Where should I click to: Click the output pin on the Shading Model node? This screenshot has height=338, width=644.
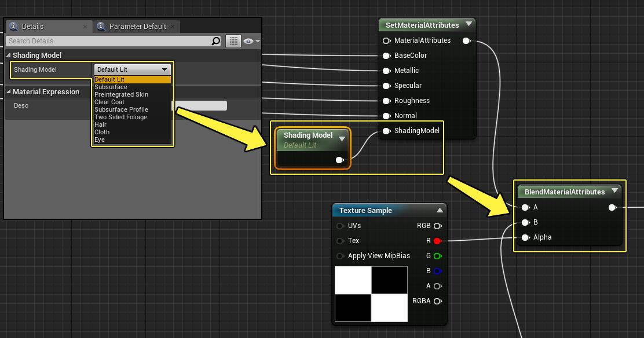pos(340,160)
